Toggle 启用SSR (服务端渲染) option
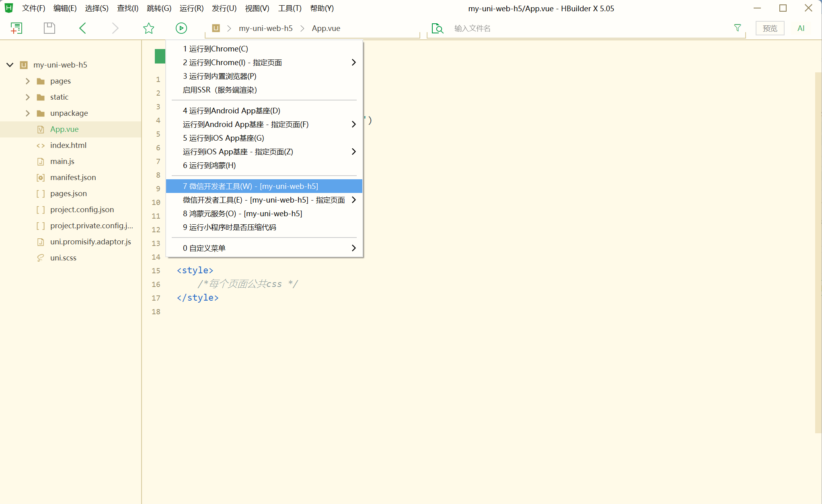This screenshot has width=822, height=504. [x=220, y=90]
